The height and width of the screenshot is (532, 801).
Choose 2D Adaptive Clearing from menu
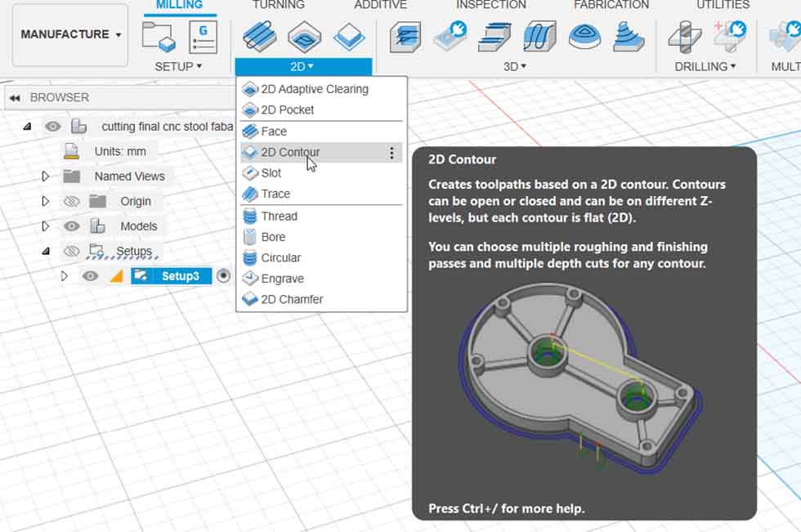click(321, 89)
